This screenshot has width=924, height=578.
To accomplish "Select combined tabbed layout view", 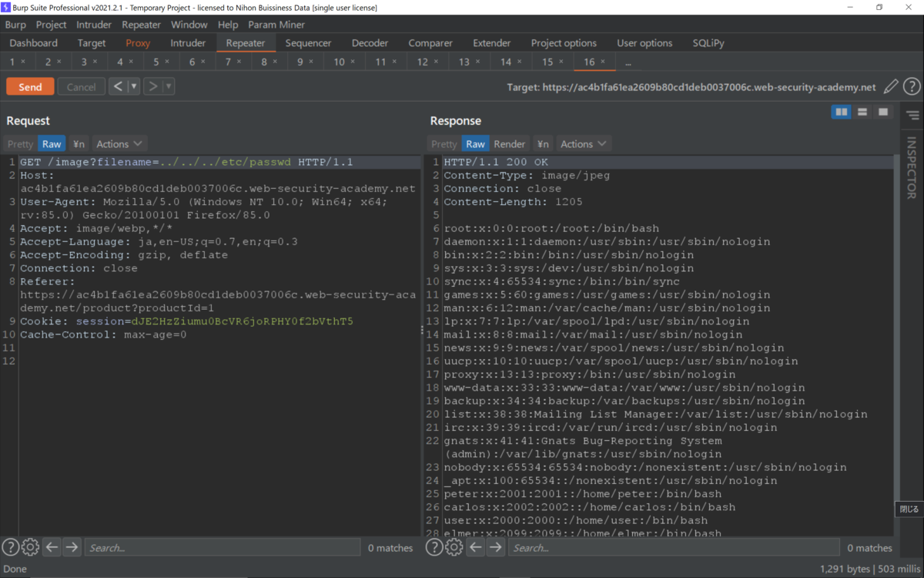I will point(883,113).
